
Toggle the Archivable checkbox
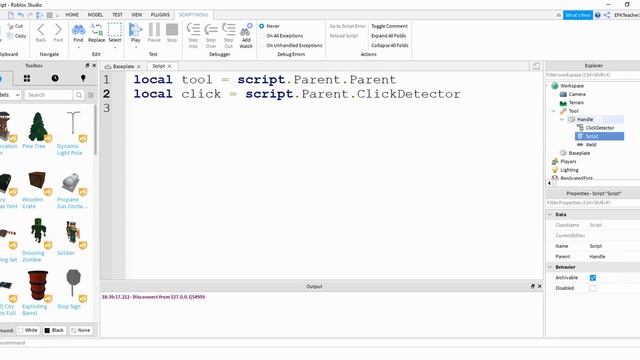coord(593,278)
